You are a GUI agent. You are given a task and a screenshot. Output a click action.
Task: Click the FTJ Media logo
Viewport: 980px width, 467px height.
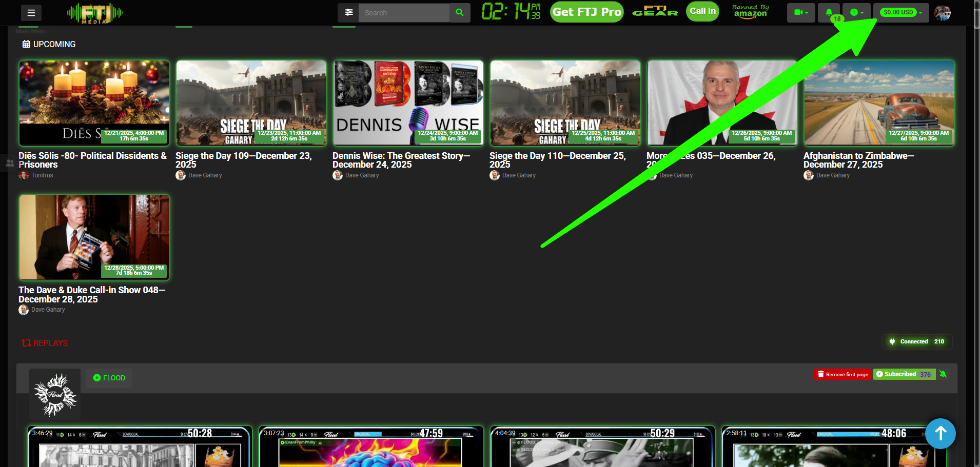(95, 13)
